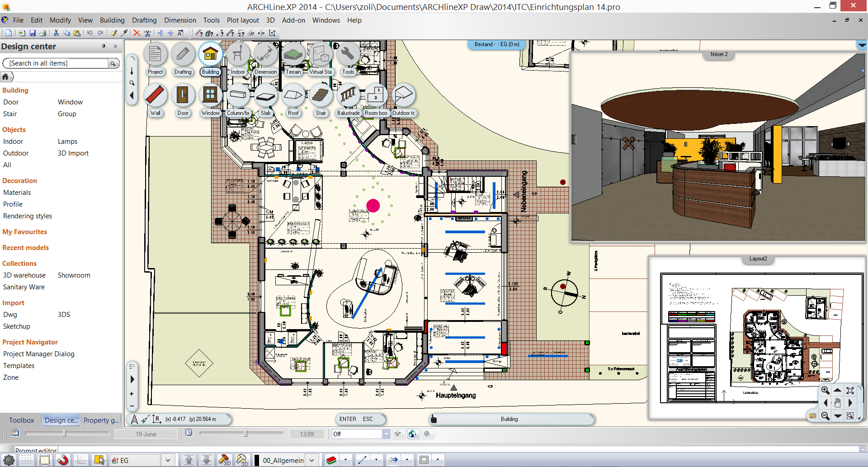Select the Roof tool icon
The image size is (868, 467).
click(293, 95)
